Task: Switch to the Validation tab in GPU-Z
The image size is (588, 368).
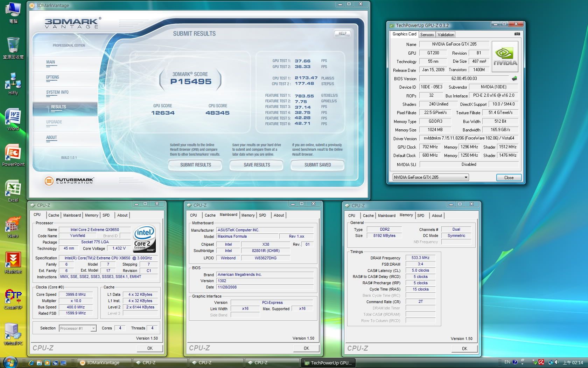Action: point(446,34)
